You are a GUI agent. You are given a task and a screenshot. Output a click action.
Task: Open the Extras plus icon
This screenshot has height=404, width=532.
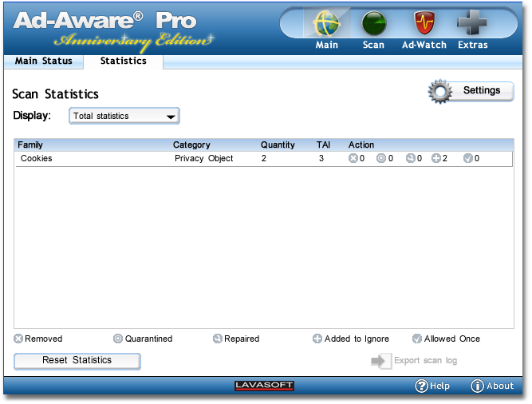click(472, 22)
